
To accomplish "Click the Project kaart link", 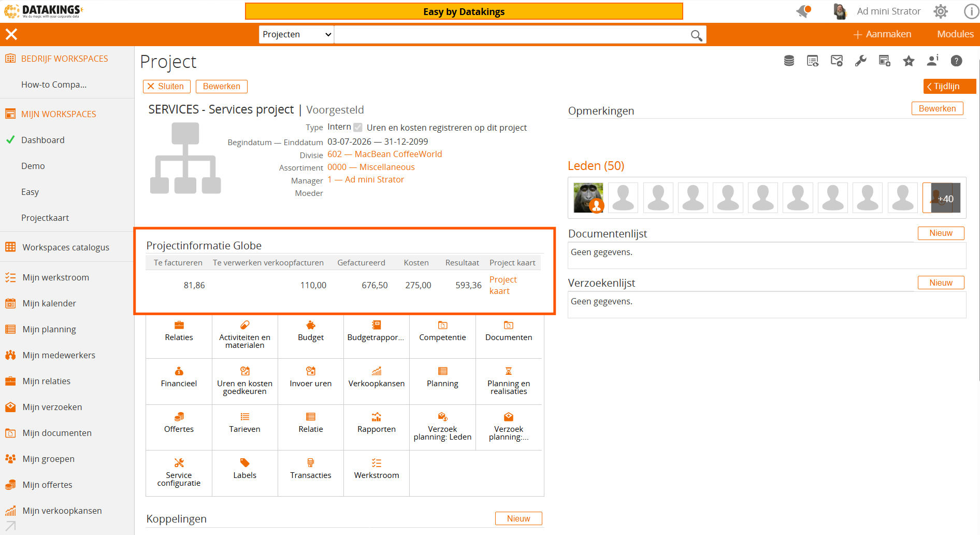I will [x=503, y=285].
